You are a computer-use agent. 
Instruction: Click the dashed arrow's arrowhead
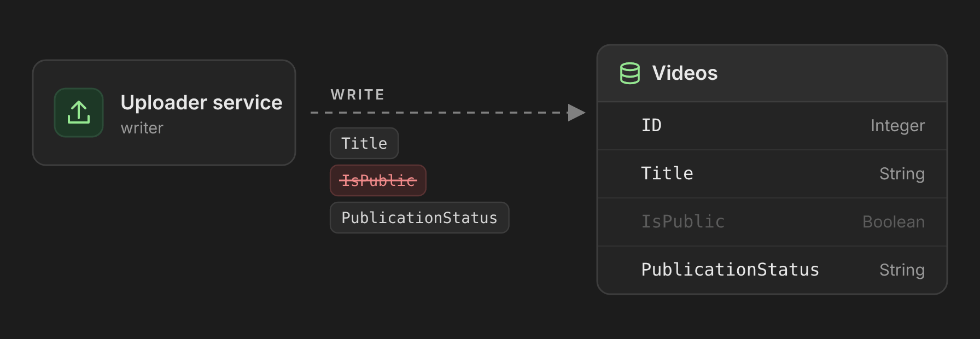(577, 113)
